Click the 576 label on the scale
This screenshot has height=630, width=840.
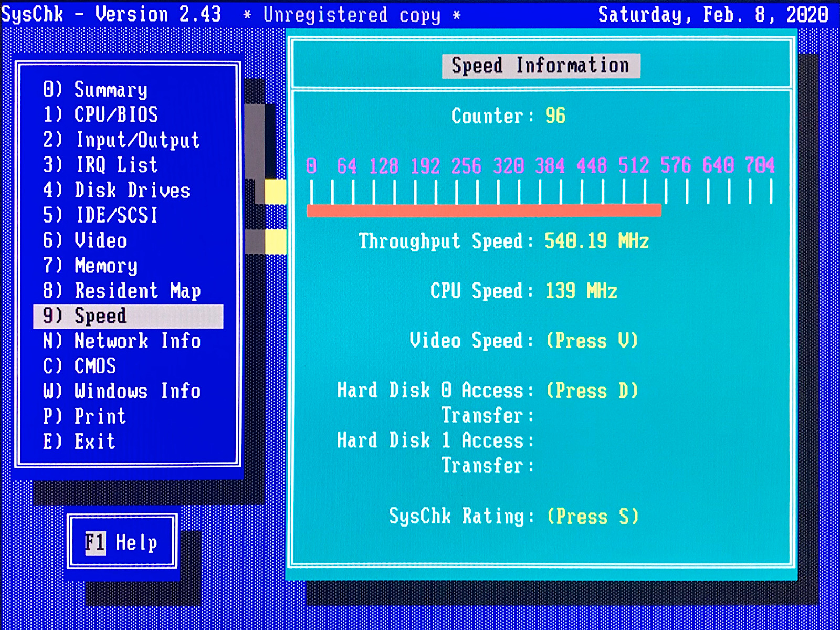pyautogui.click(x=676, y=166)
